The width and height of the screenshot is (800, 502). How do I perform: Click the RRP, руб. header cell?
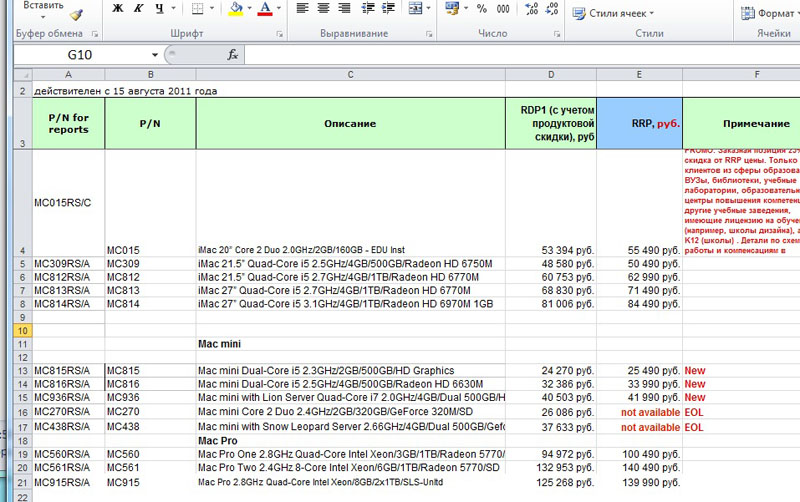click(639, 123)
